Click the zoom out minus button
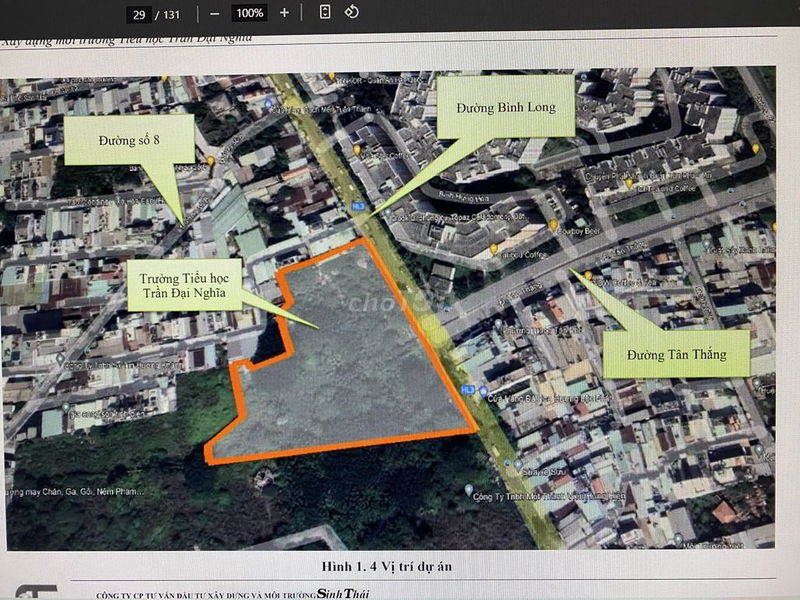This screenshot has width=800, height=600. point(214,13)
